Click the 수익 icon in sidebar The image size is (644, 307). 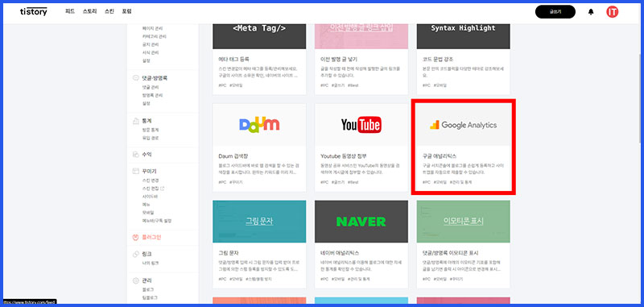(135, 155)
